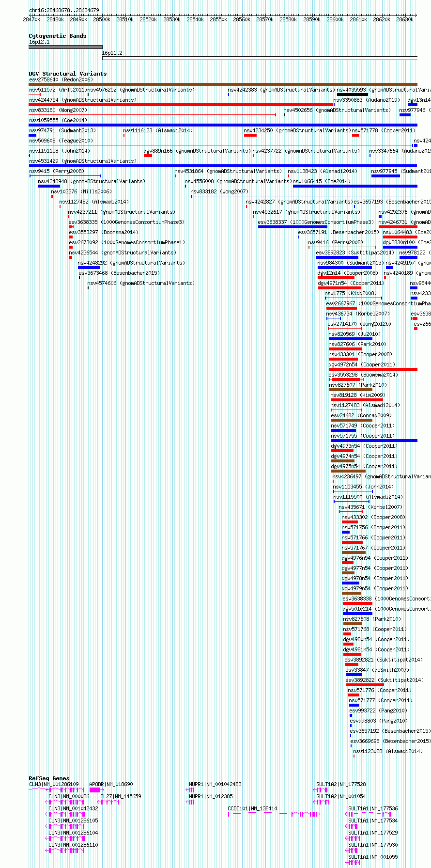This screenshot has width=431, height=868.
Task: Click nsv9416 (Perry2008) variant label
Action: pyautogui.click(x=336, y=242)
